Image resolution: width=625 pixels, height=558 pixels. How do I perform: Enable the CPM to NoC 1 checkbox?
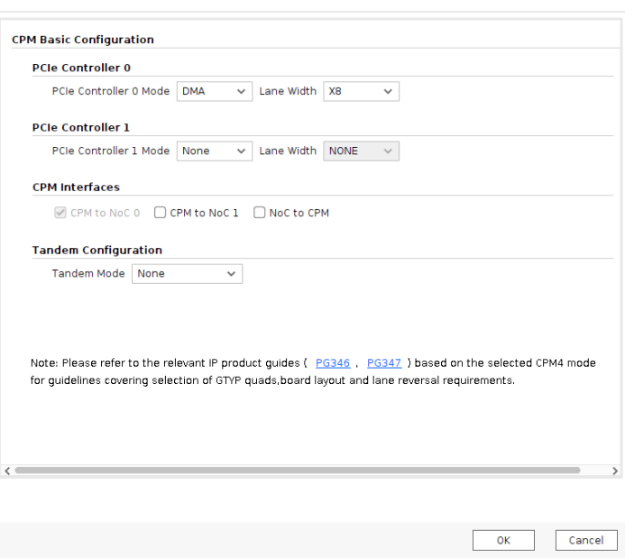pyautogui.click(x=160, y=213)
